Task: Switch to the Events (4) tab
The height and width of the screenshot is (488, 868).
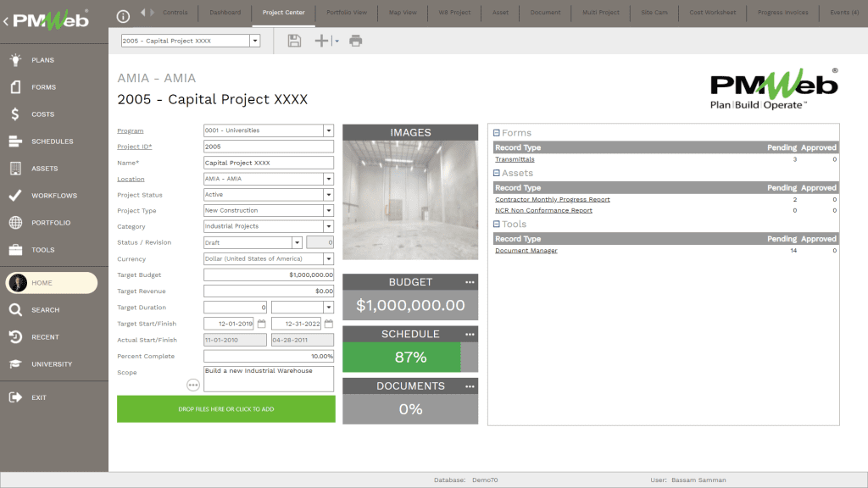Action: [x=843, y=12]
